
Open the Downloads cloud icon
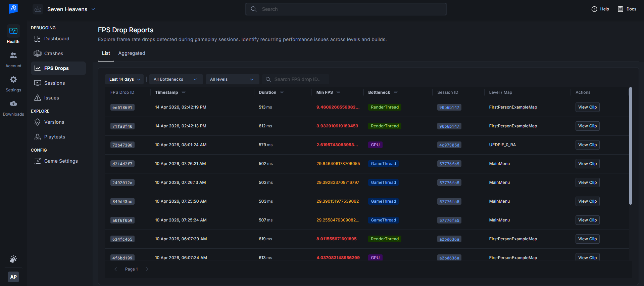point(13,104)
